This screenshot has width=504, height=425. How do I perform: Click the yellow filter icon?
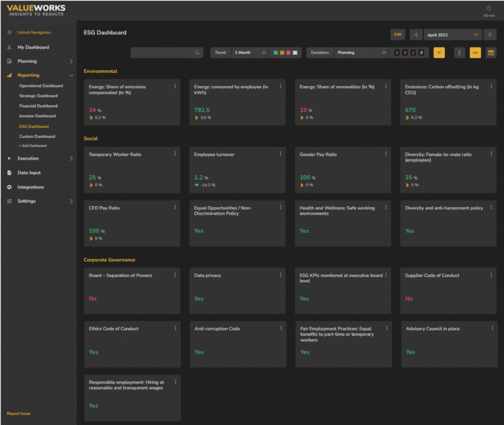tap(439, 52)
